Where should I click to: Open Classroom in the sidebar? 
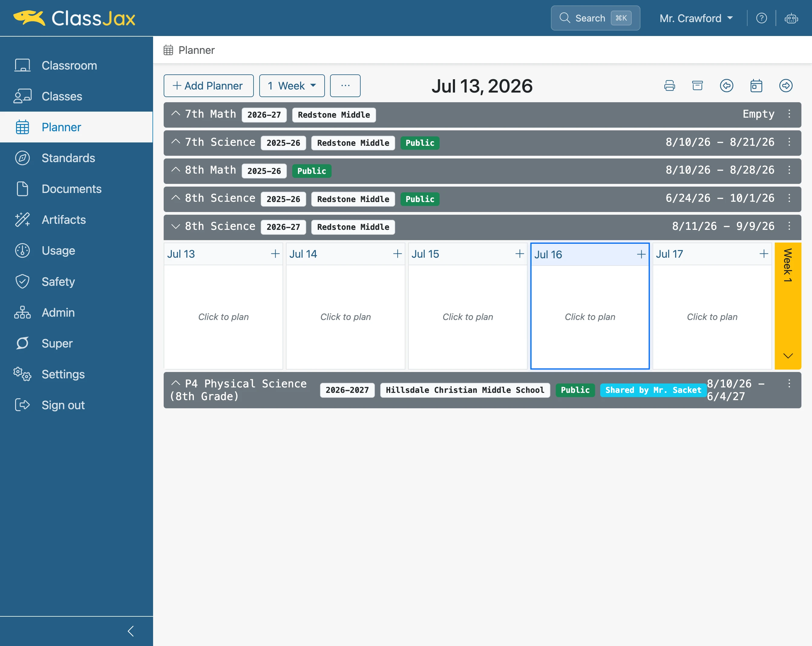tap(77, 66)
